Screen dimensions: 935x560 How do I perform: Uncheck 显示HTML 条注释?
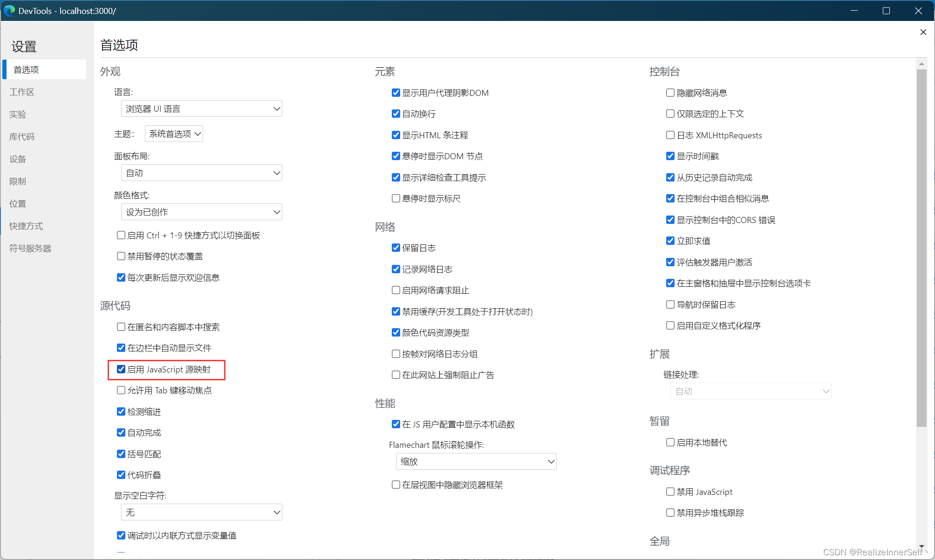(396, 135)
